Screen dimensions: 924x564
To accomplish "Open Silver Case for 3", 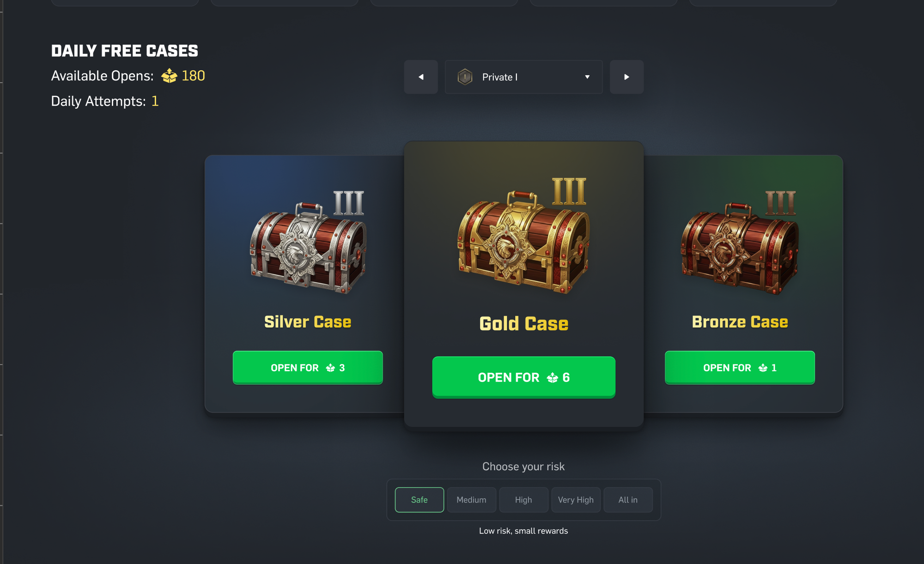I will click(x=308, y=368).
